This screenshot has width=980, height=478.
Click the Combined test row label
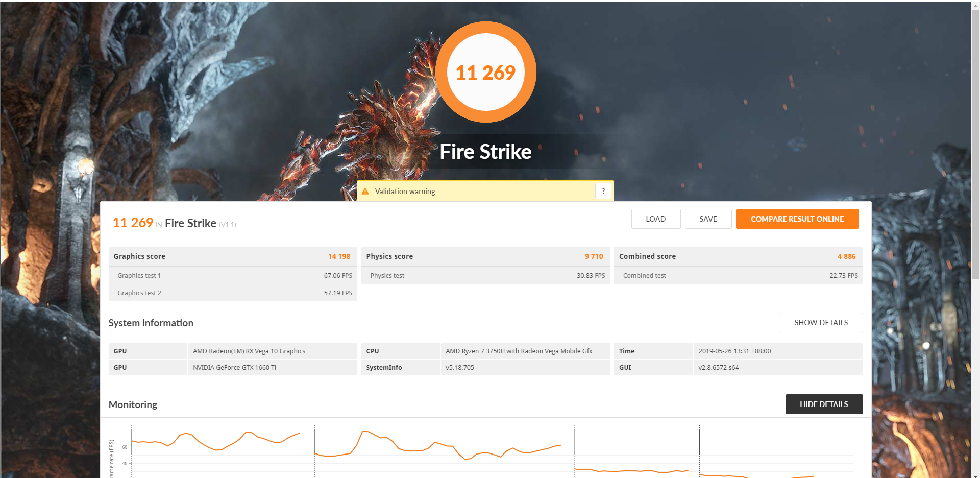[x=644, y=275]
